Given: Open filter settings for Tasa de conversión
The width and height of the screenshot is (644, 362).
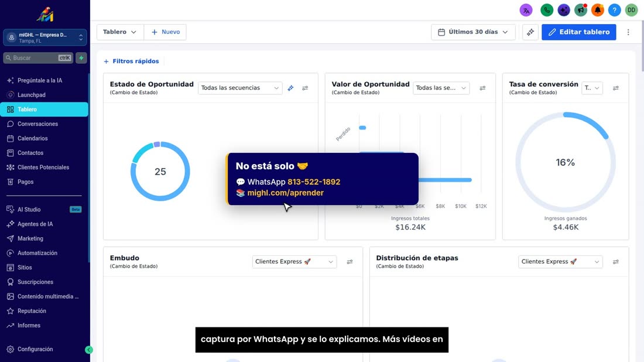Looking at the screenshot, I should click(616, 88).
